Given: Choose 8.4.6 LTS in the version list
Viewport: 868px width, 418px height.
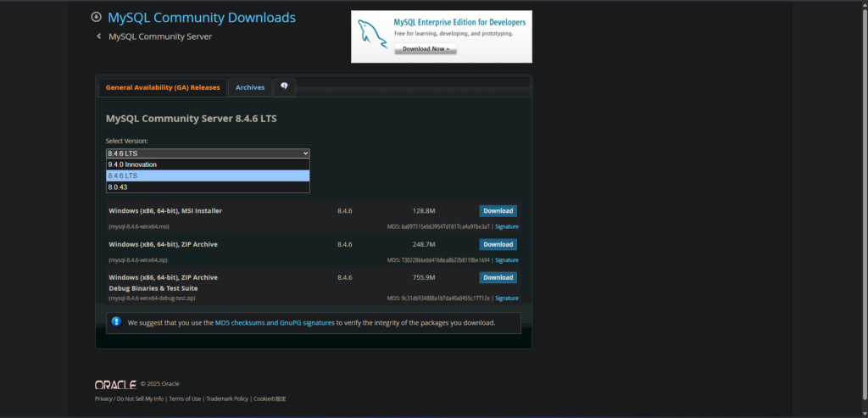Looking at the screenshot, I should point(208,176).
